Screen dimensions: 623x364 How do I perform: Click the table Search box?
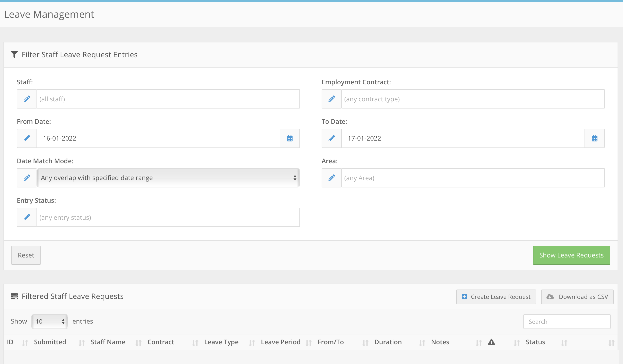pos(567,322)
